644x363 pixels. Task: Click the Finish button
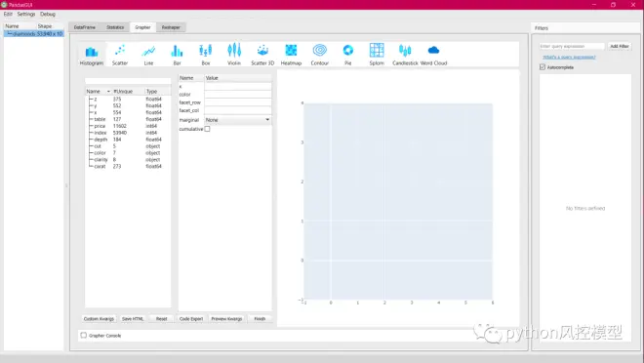coord(260,319)
